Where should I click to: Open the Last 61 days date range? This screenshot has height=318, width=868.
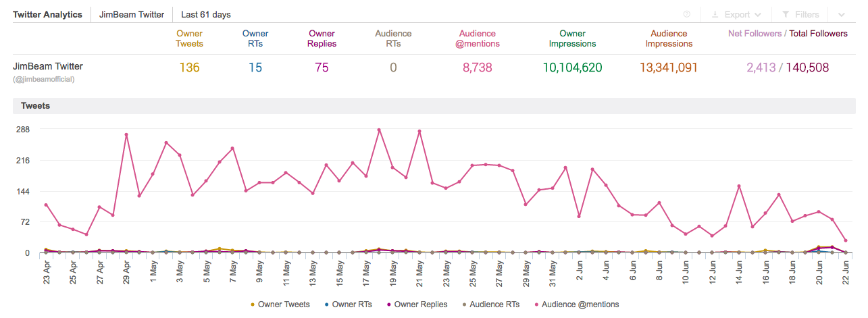[205, 14]
